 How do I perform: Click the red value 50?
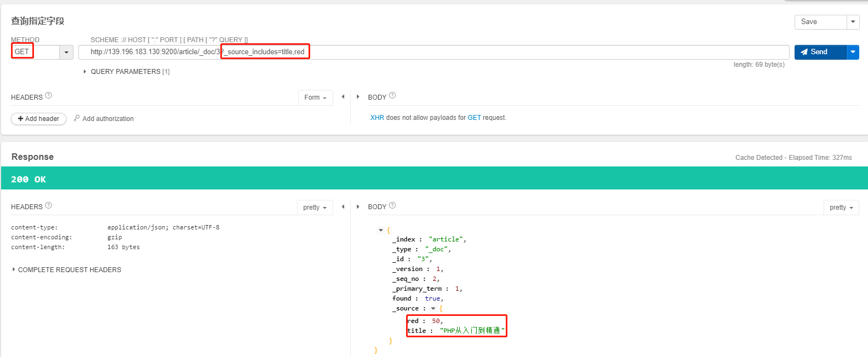pyautogui.click(x=436, y=321)
